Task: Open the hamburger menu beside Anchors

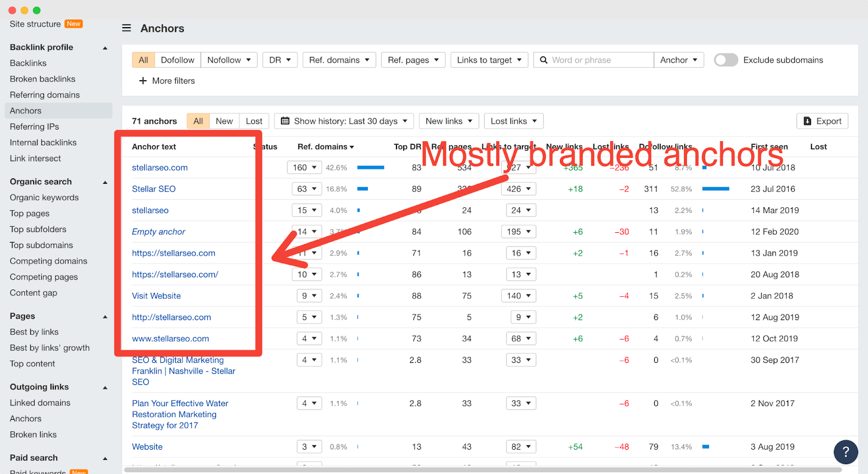Action: point(126,28)
